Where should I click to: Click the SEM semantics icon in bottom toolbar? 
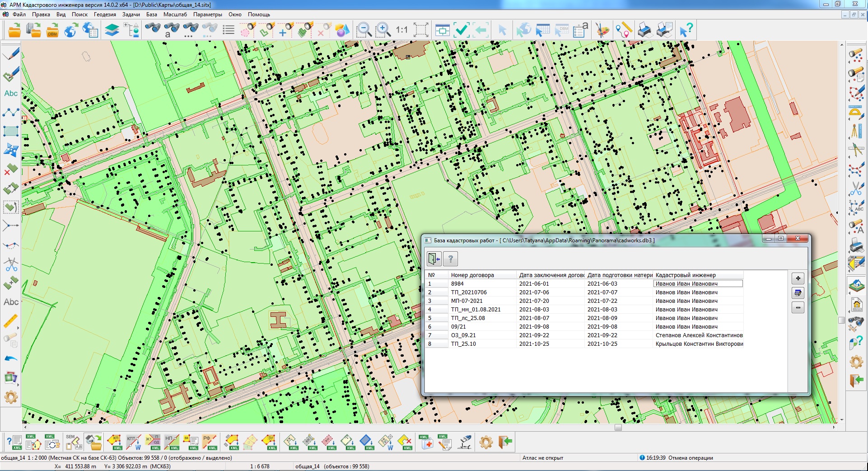point(73,442)
